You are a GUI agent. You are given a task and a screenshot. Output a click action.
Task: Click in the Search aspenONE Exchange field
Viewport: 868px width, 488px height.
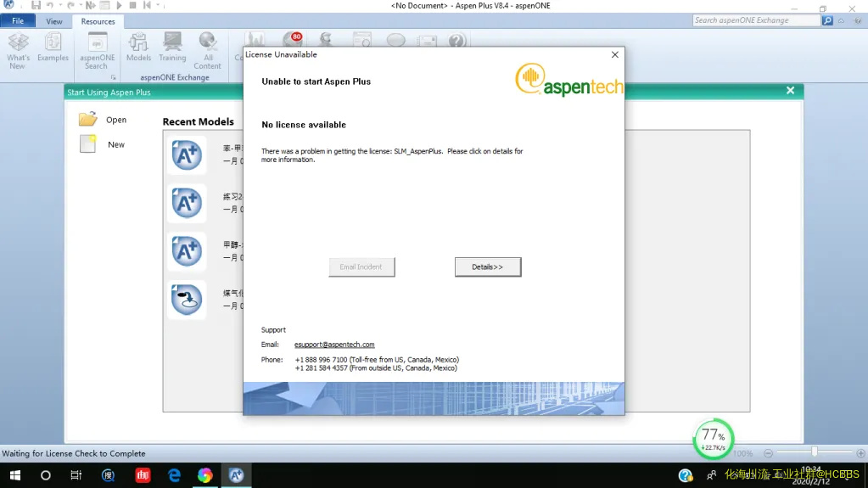coord(756,20)
